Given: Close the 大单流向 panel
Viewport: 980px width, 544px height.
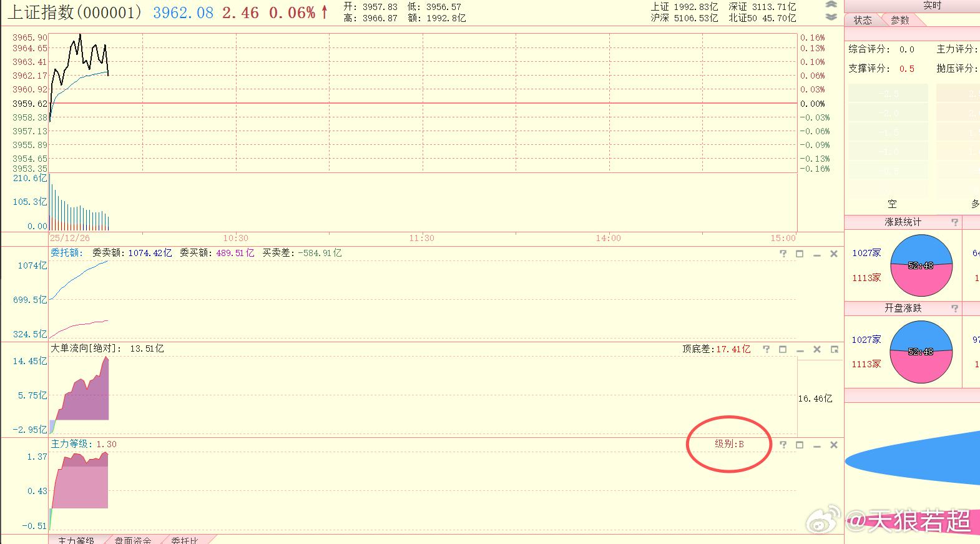Looking at the screenshot, I should point(816,349).
